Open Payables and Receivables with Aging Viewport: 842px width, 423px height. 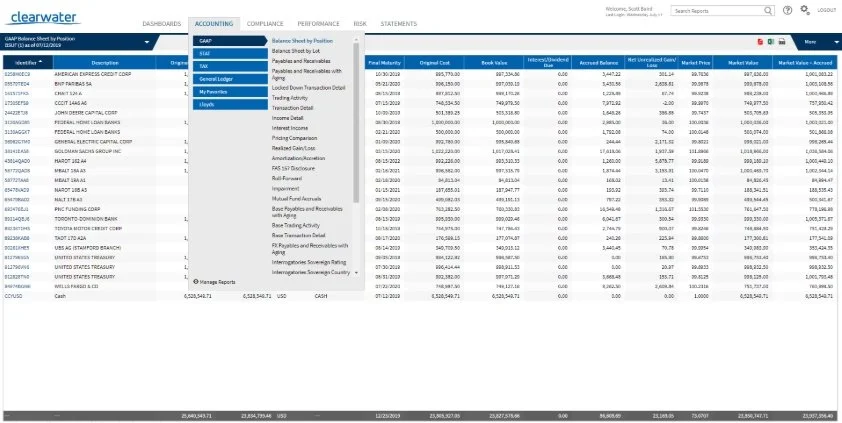[x=307, y=74]
